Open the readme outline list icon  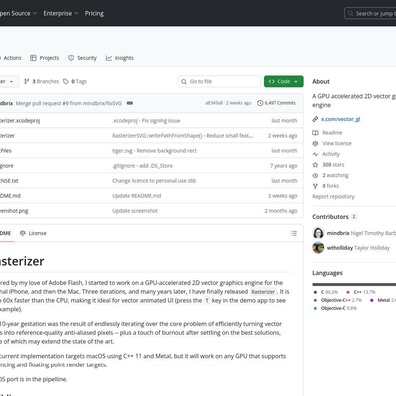(x=294, y=233)
